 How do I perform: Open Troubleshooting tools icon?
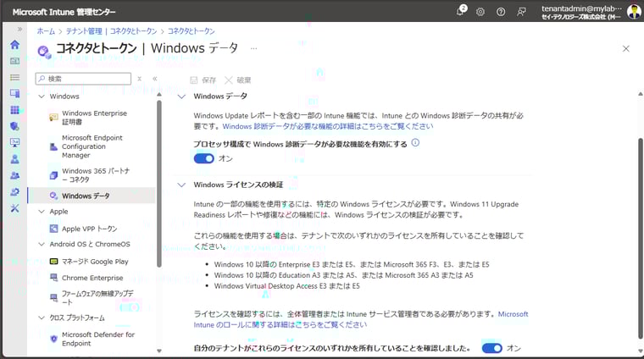pyautogui.click(x=14, y=208)
